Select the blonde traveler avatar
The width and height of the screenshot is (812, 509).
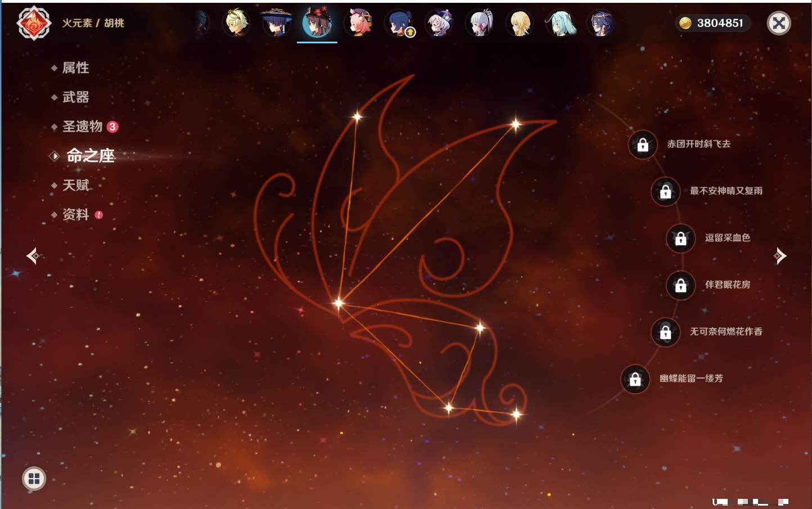(x=520, y=23)
